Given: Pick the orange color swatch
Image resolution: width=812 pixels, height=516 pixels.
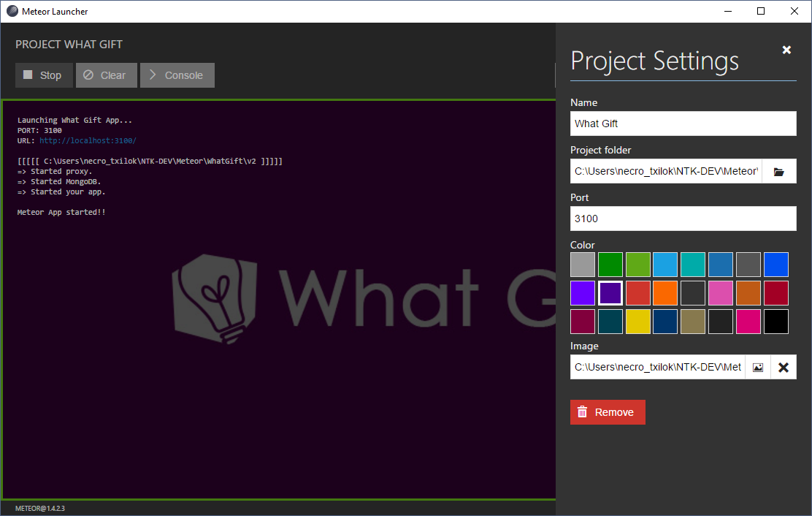Looking at the screenshot, I should point(665,292).
